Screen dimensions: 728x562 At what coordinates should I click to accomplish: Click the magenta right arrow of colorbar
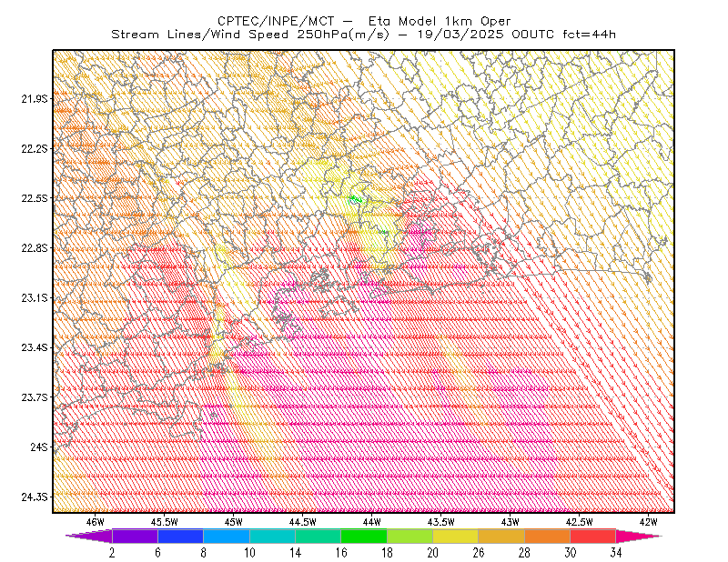[x=639, y=536]
